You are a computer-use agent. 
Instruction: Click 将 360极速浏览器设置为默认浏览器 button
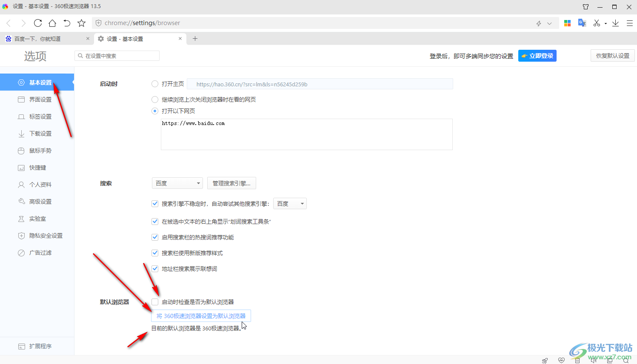pyautogui.click(x=201, y=316)
